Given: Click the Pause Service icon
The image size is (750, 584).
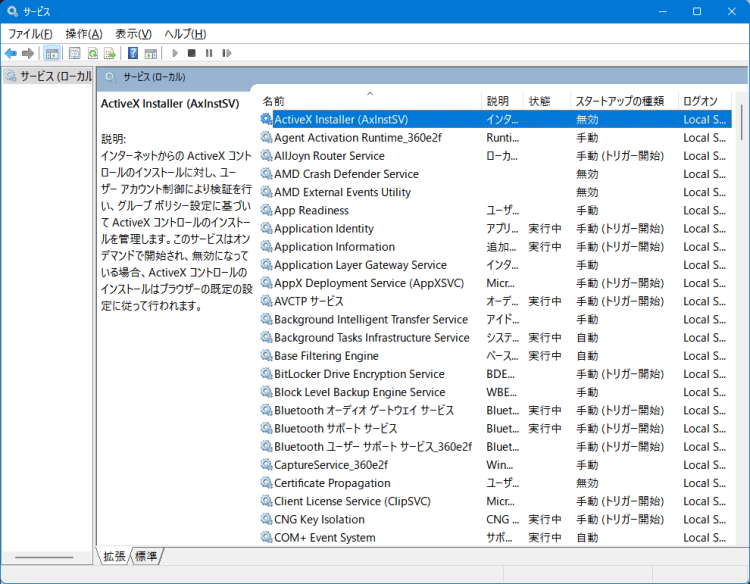Looking at the screenshot, I should tap(209, 53).
